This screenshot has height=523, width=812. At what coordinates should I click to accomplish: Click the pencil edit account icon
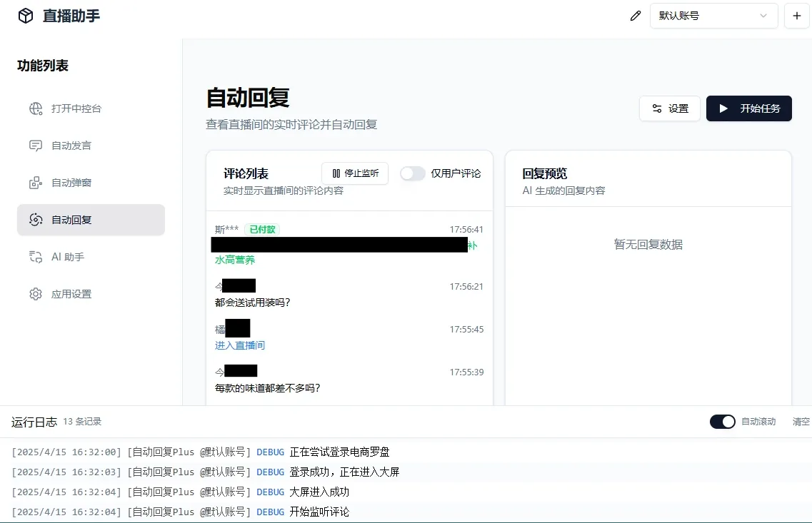pos(636,16)
